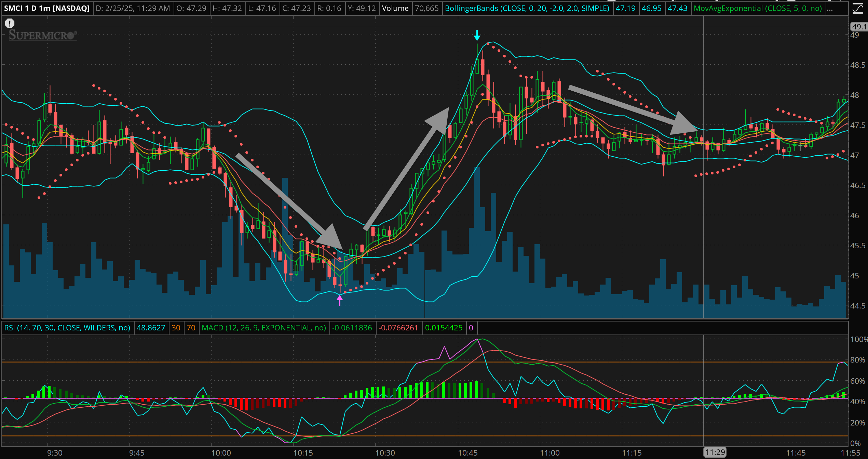
Task: Click the magenta MACD zero value box
Action: tap(471, 328)
